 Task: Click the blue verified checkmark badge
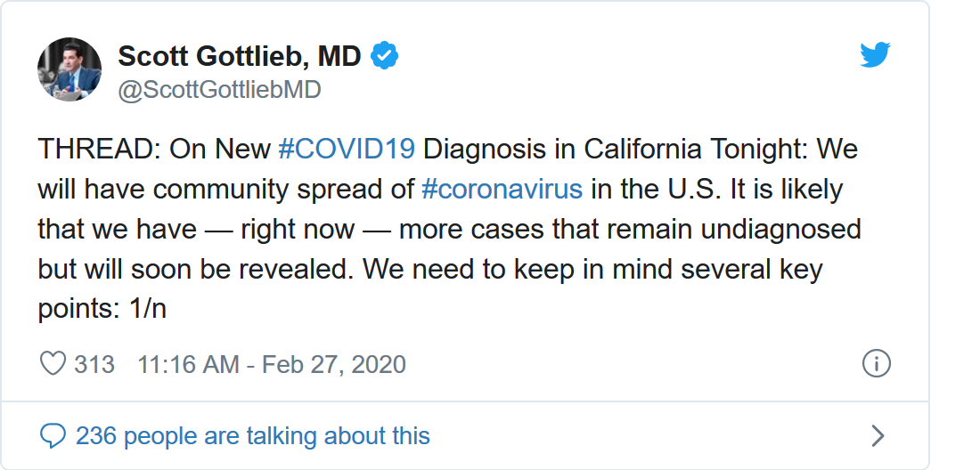(384, 56)
